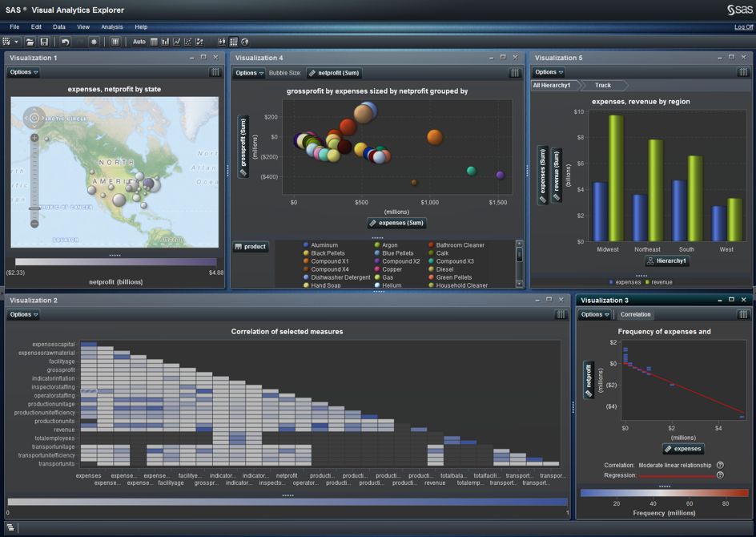The image size is (756, 537).
Task: Select the bar chart icon in toolbar
Action: [x=165, y=42]
